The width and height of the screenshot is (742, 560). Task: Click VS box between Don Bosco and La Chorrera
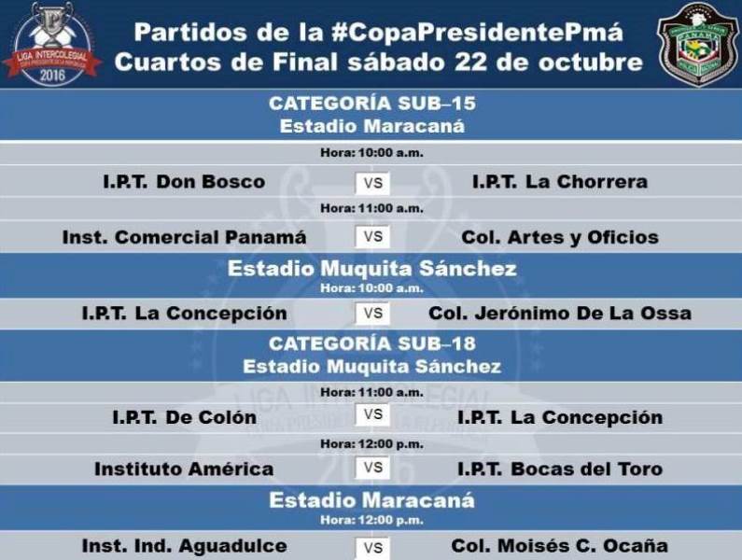coord(372,183)
